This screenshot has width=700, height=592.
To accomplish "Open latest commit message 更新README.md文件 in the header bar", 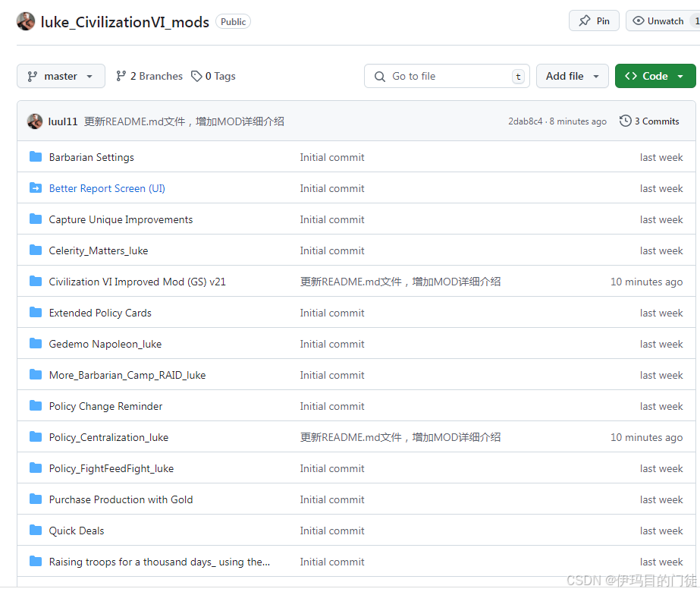I will coord(184,121).
